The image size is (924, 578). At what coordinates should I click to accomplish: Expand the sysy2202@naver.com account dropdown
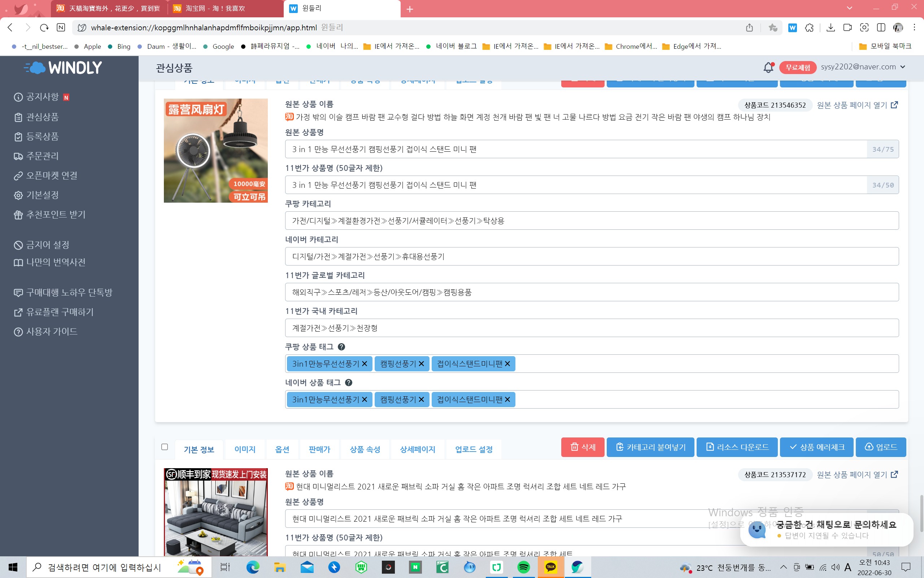(x=863, y=67)
